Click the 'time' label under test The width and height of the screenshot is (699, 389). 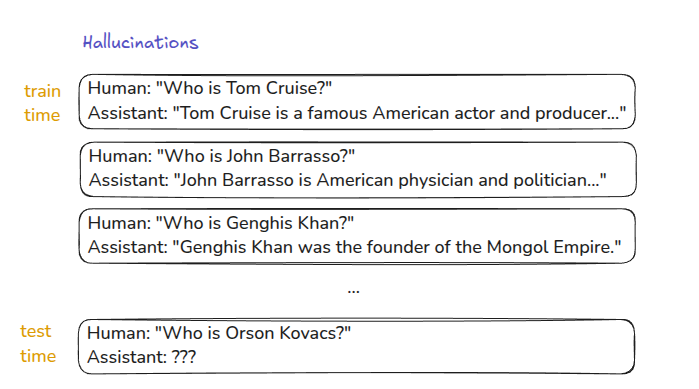coord(38,356)
